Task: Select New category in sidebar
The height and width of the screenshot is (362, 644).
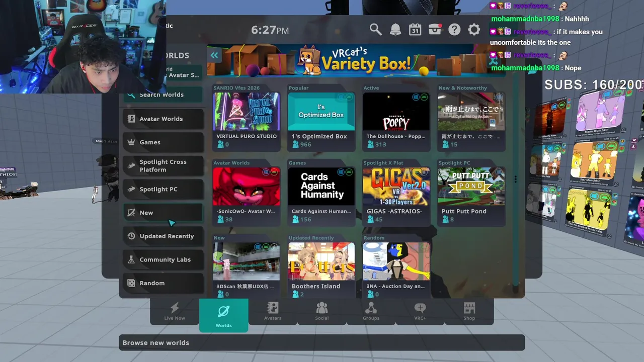Action: coord(164,213)
